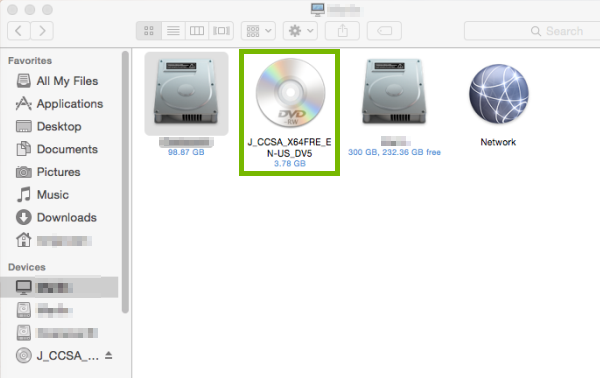Switch to icon view
Image resolution: width=600 pixels, height=378 pixels.
click(149, 31)
